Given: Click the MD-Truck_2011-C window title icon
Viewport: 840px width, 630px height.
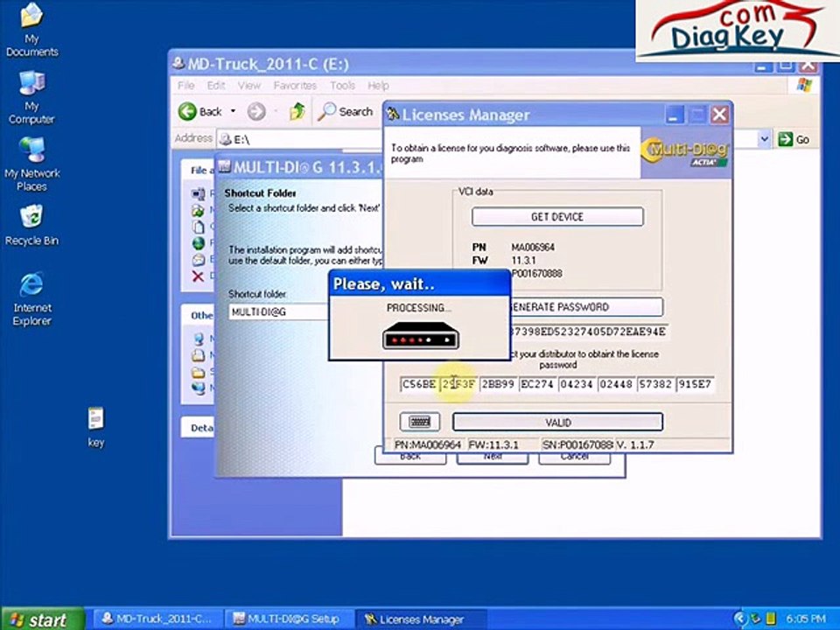Looking at the screenshot, I should coord(178,63).
